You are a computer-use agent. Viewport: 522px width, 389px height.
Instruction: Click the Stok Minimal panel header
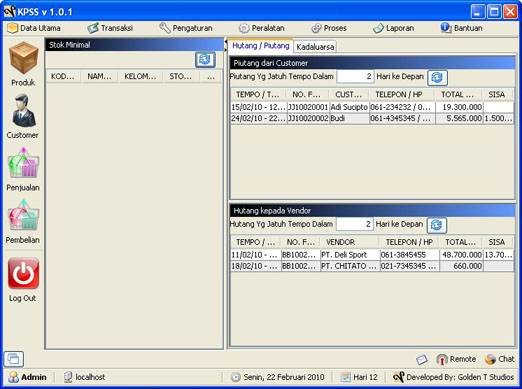(135, 45)
